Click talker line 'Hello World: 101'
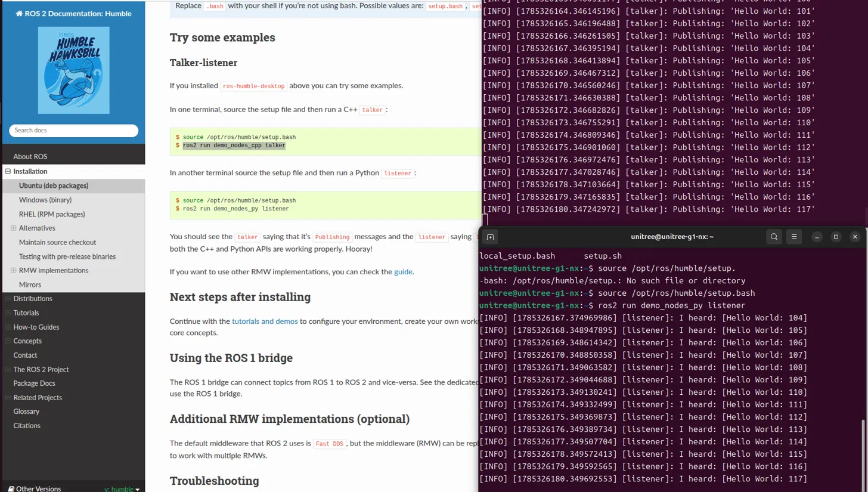The width and height of the screenshot is (868, 492). click(649, 11)
